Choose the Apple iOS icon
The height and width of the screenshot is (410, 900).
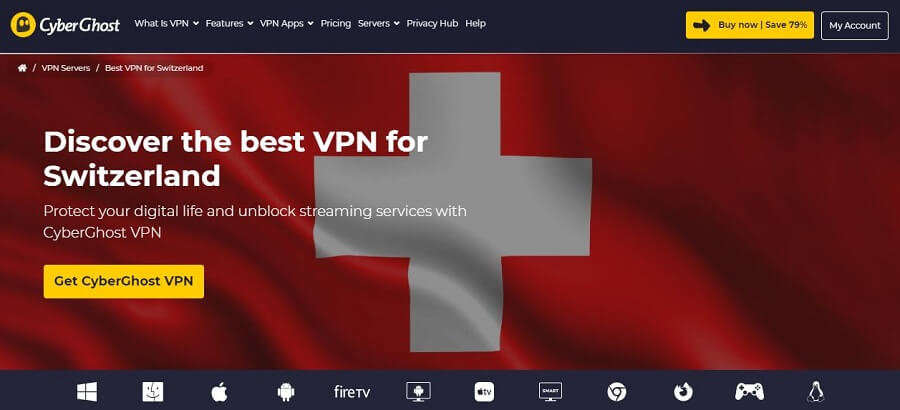coord(219,392)
